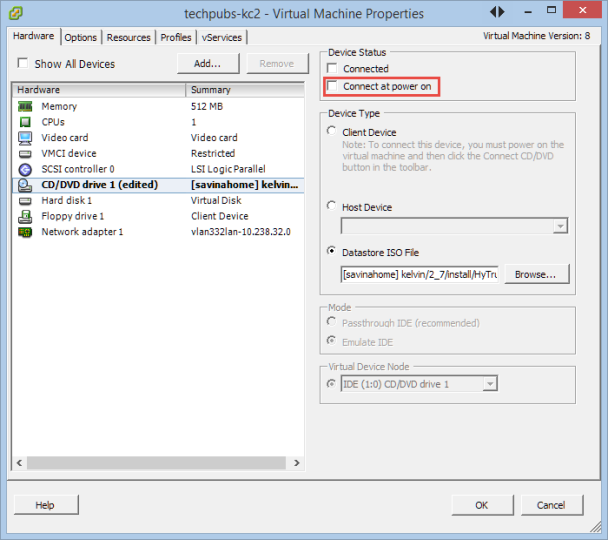Open Help for this dialog
This screenshot has height=540, width=608.
coord(46,505)
